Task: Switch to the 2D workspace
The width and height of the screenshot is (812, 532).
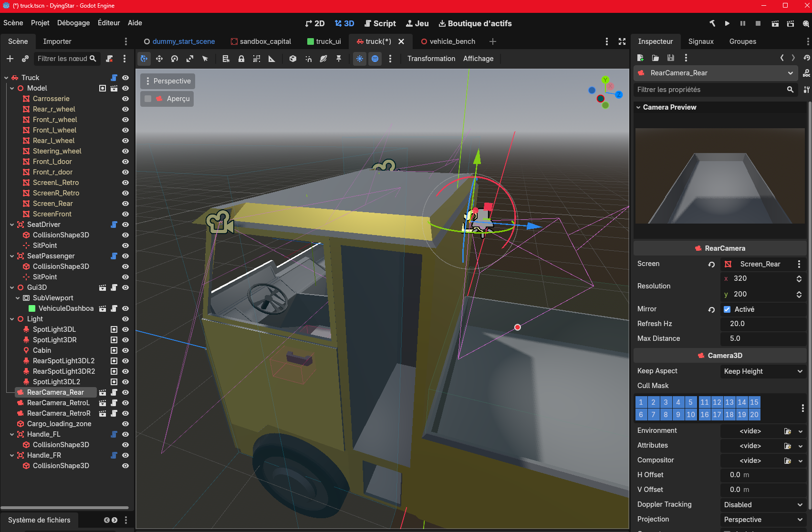Action: 315,23
